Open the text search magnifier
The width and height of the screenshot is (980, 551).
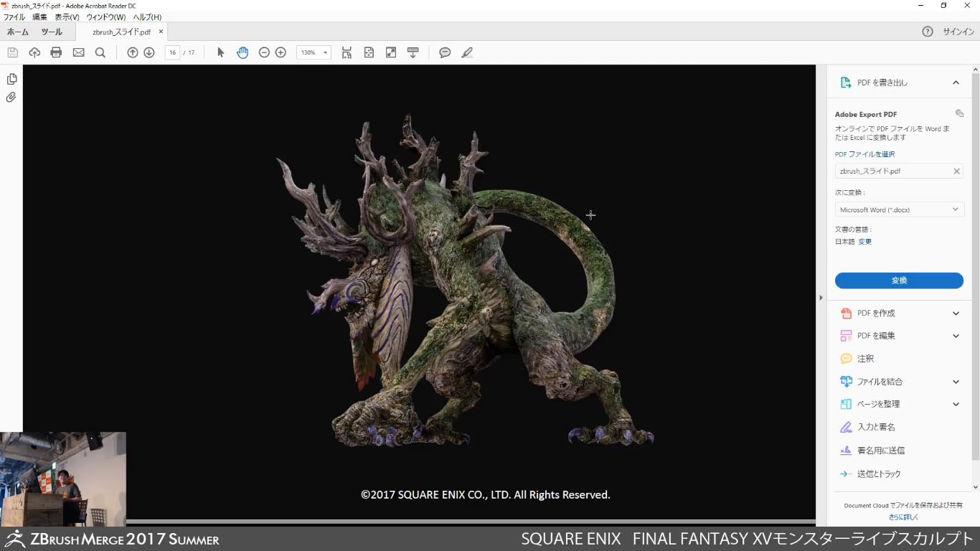[x=100, y=52]
